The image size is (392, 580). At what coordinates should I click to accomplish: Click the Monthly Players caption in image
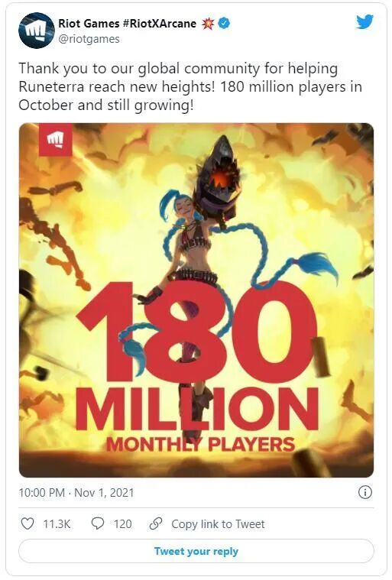point(200,444)
